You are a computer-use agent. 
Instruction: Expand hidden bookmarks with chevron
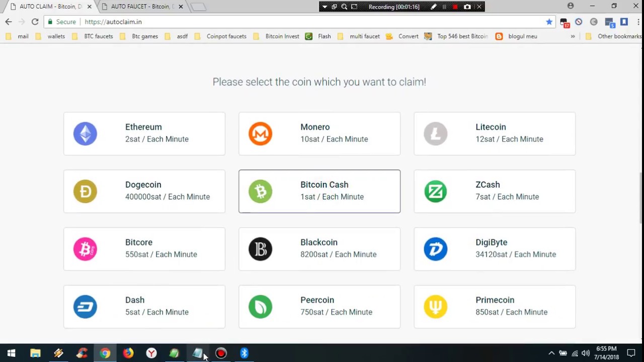point(573,36)
